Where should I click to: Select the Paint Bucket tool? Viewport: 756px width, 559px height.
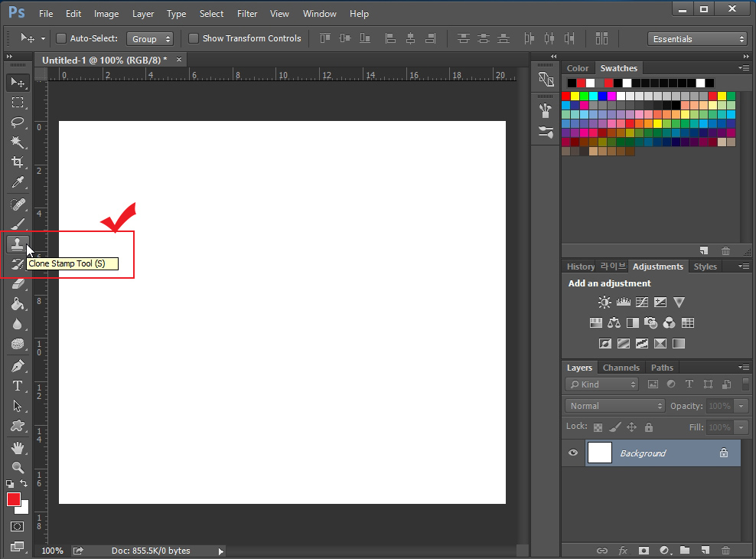click(18, 304)
